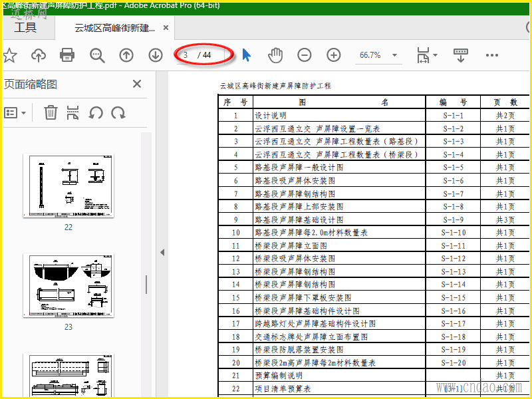The height and width of the screenshot is (399, 532).
Task: Click row 跨越路灯处声屏障基础构件设计图
Action: (374, 324)
